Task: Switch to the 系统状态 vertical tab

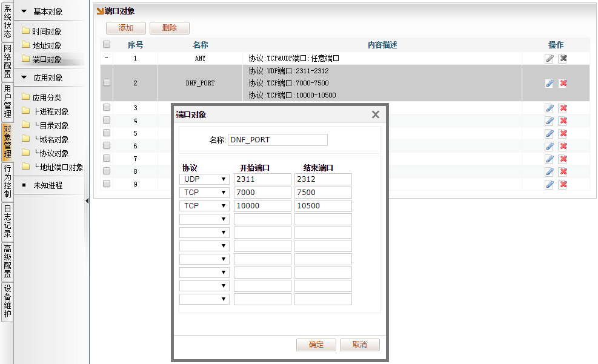Action: (7, 21)
